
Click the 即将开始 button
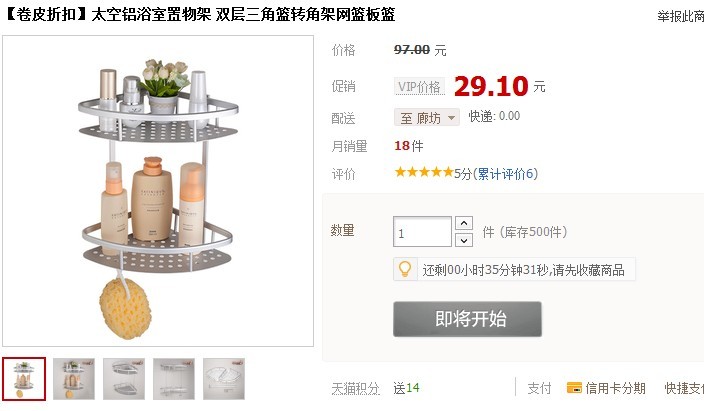pyautogui.click(x=467, y=319)
